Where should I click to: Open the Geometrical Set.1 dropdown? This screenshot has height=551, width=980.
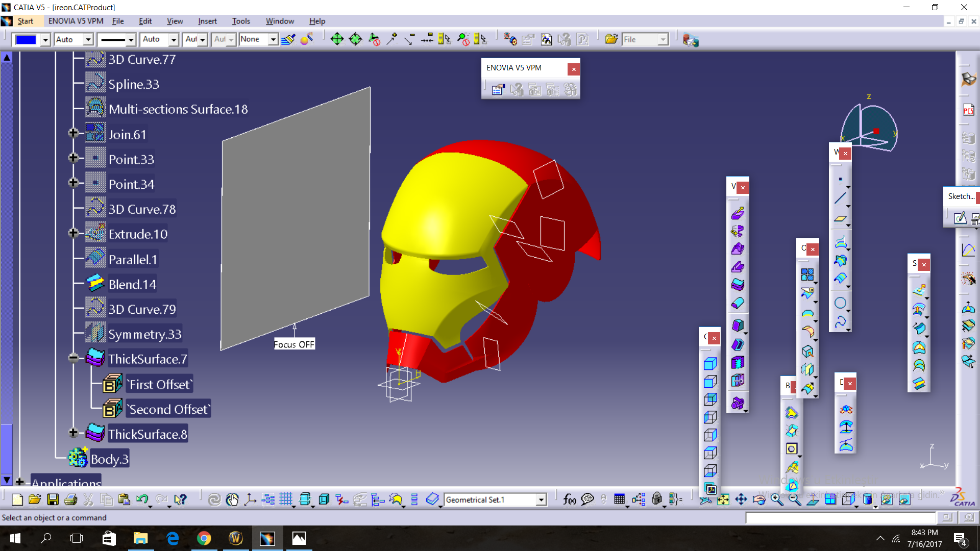tap(541, 500)
